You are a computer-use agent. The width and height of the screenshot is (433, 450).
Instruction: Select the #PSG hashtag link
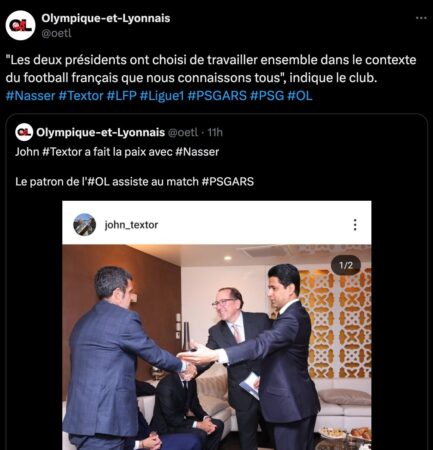pos(267,96)
